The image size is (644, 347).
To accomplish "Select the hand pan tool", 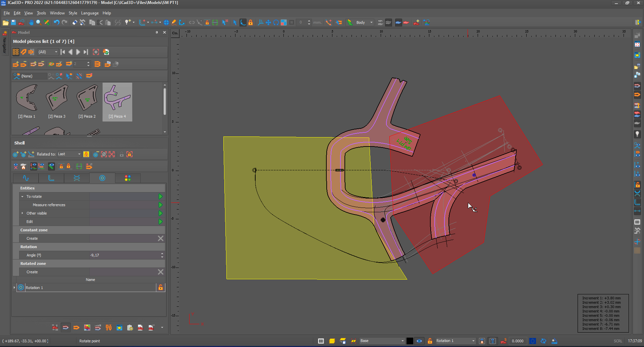I will 31,22.
